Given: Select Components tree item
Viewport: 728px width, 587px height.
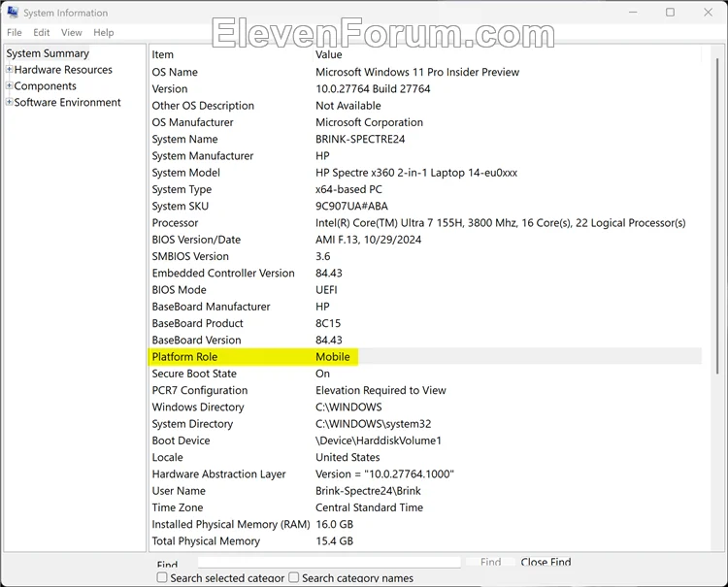Looking at the screenshot, I should (x=45, y=85).
